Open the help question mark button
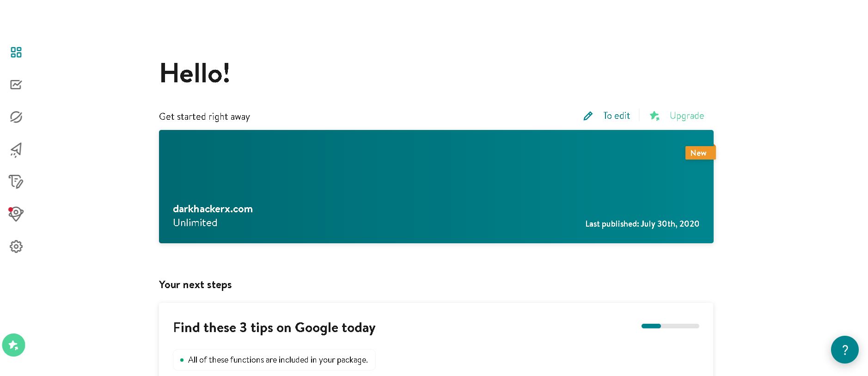868x376 pixels. pyautogui.click(x=844, y=350)
